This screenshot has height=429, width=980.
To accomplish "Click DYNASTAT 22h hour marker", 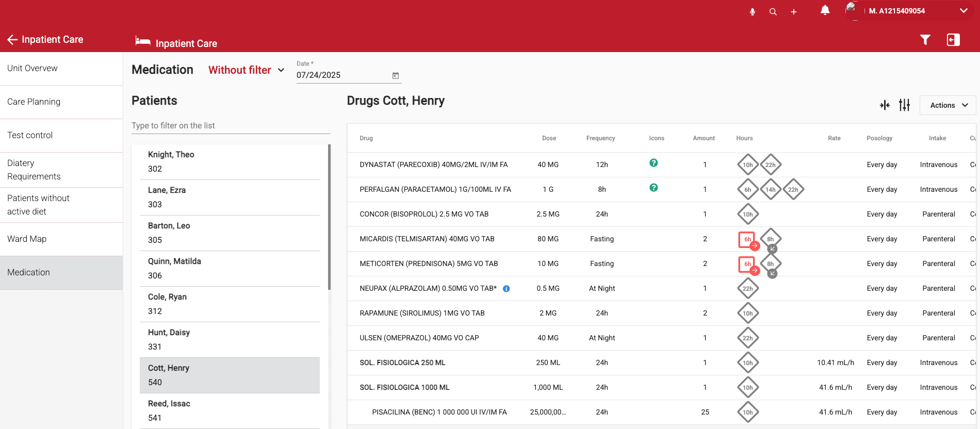I will (771, 165).
